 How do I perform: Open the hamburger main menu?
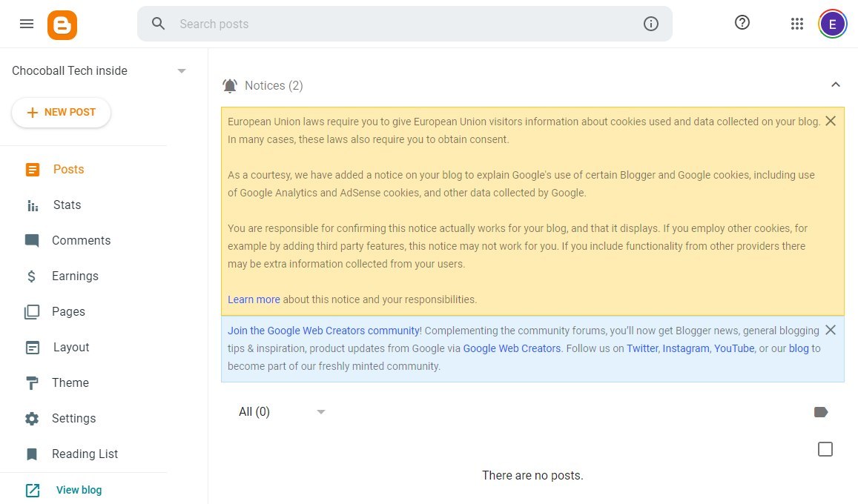[x=26, y=24]
